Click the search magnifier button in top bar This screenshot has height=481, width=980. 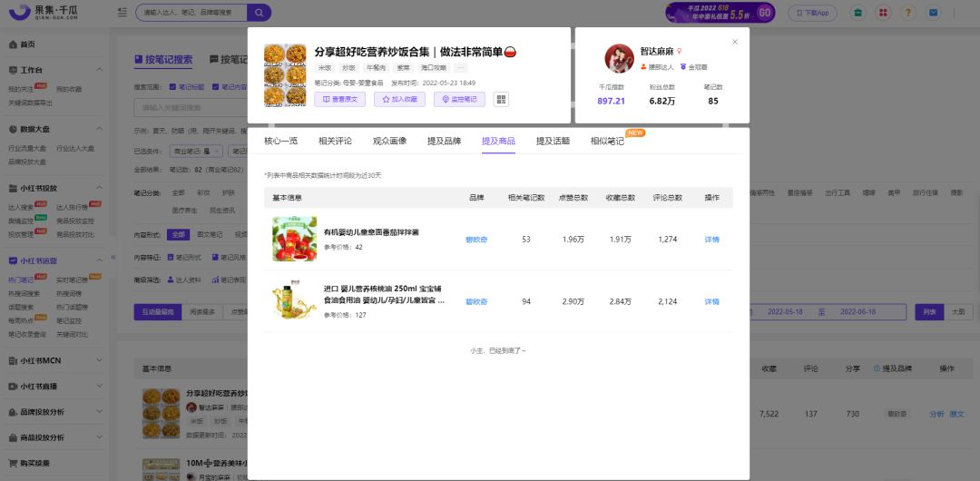(259, 13)
